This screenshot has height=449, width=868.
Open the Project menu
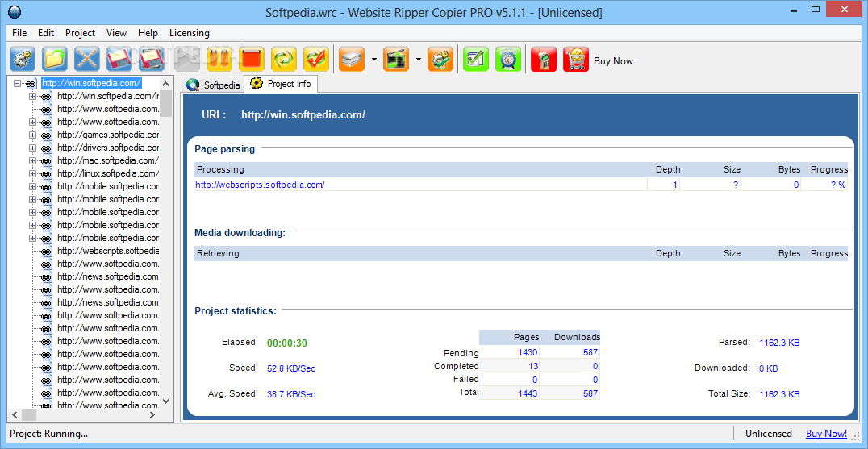tap(81, 33)
